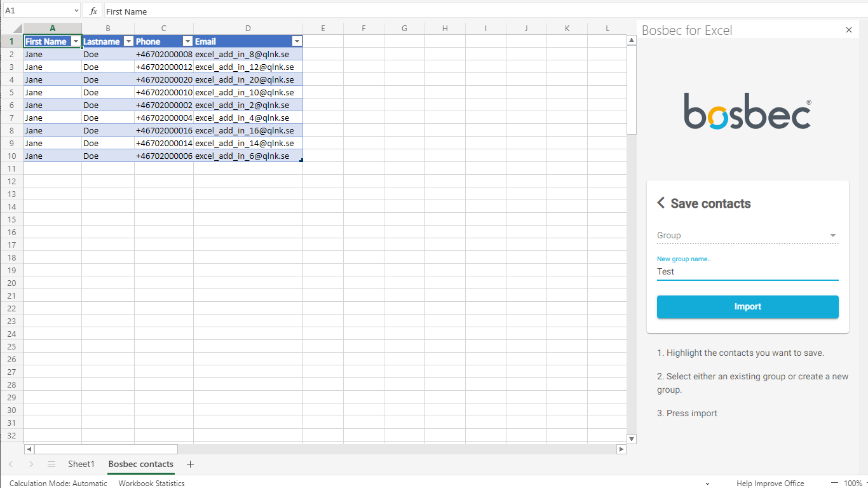This screenshot has height=488, width=868.
Task: Open the Email column filter dropdown
Action: point(297,41)
